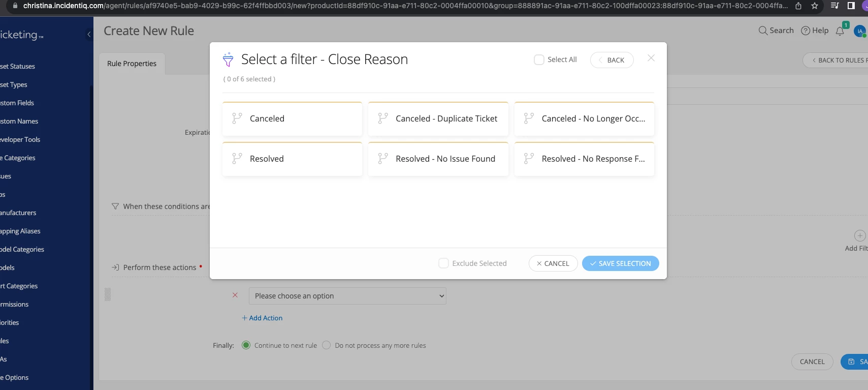The image size is (868, 390).
Task: Click branch icon on Canceled card
Action: tap(237, 118)
